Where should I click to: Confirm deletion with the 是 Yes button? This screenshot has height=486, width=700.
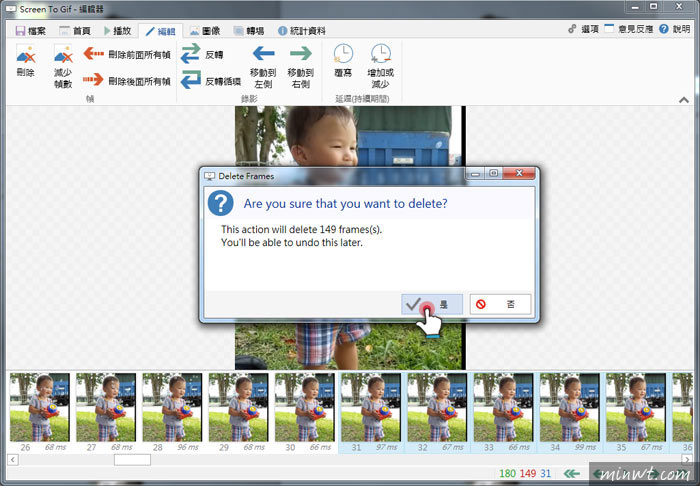[x=432, y=304]
